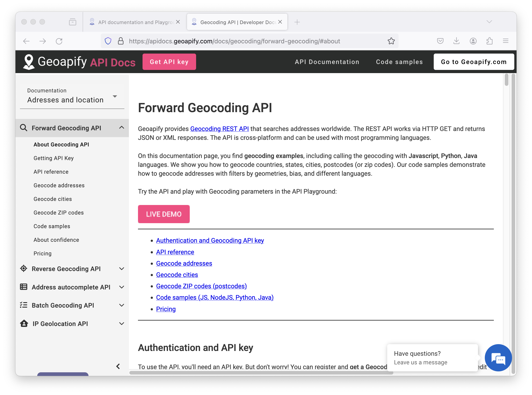Switch to API documentation and Playground tab

click(135, 22)
